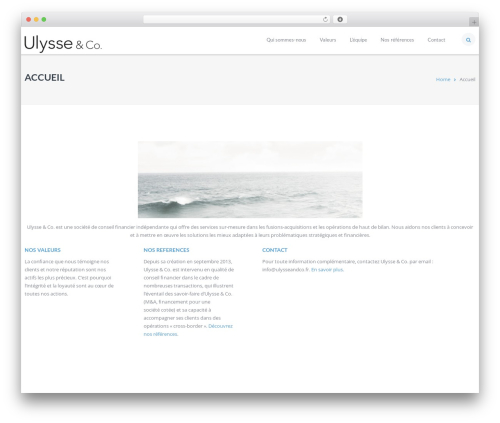
Task: Click the ACCUEIL page title
Action: [x=45, y=78]
